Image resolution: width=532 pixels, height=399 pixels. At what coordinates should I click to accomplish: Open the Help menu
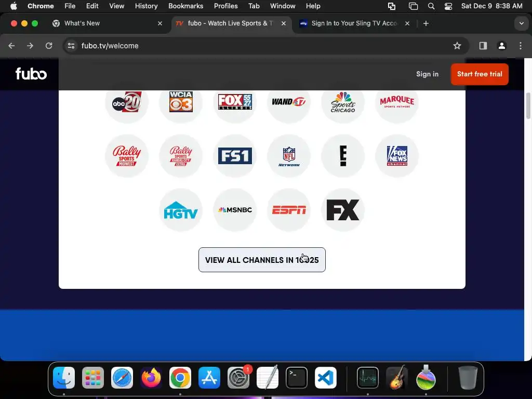click(313, 6)
